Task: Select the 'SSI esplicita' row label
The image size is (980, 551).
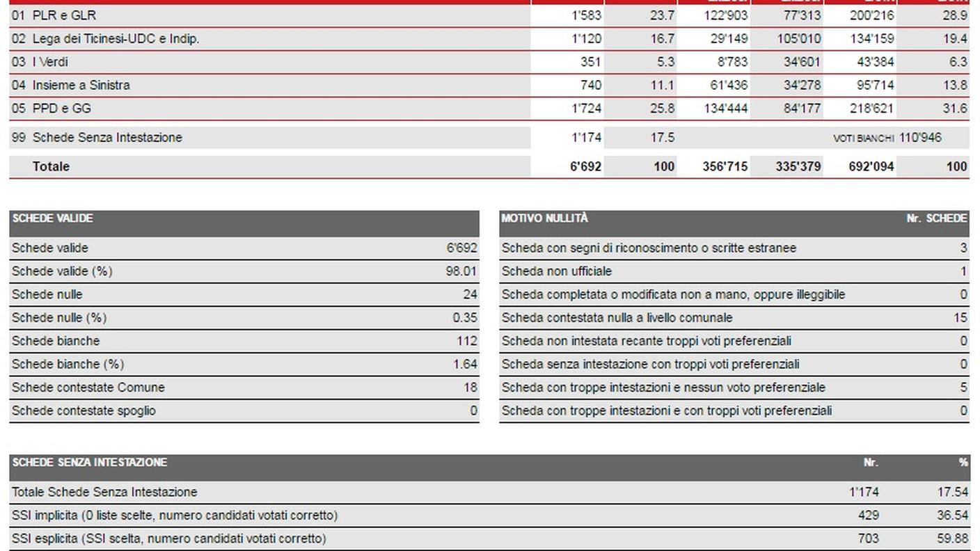Action: [169, 539]
